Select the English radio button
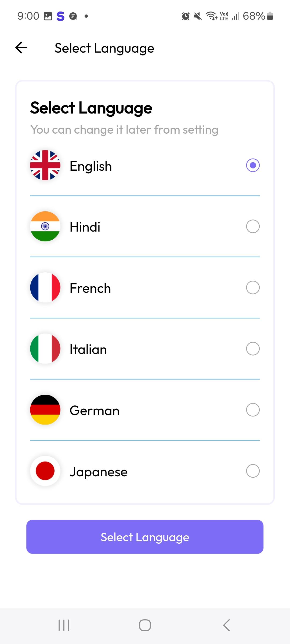Image resolution: width=290 pixels, height=644 pixels. (253, 165)
